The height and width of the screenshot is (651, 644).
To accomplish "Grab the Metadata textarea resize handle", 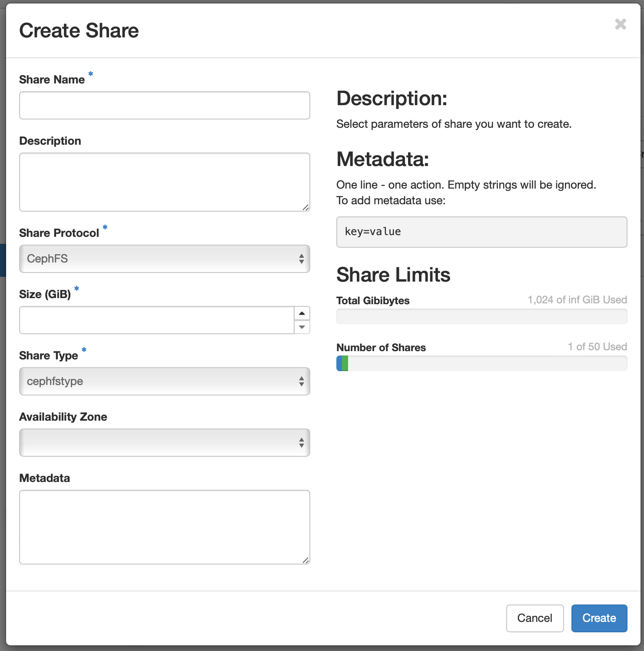I will [x=306, y=561].
